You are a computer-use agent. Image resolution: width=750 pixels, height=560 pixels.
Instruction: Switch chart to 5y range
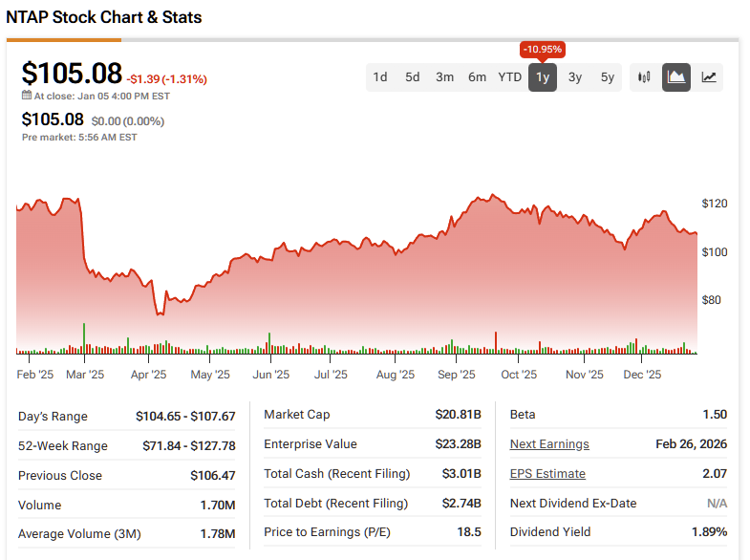(x=608, y=77)
